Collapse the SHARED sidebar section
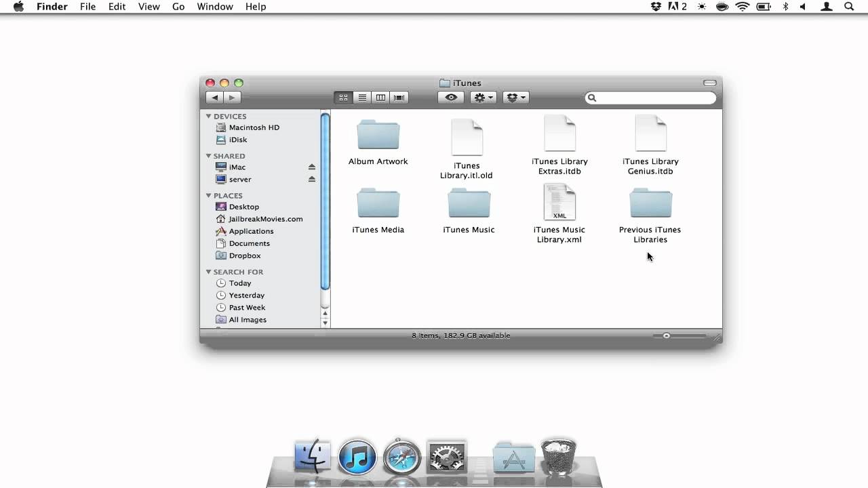 (209, 156)
